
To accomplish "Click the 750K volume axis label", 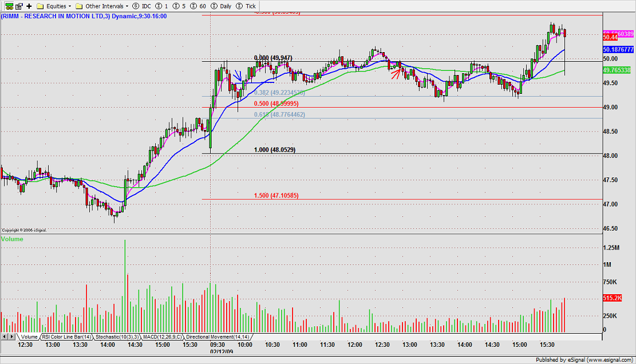I will 610,282.
